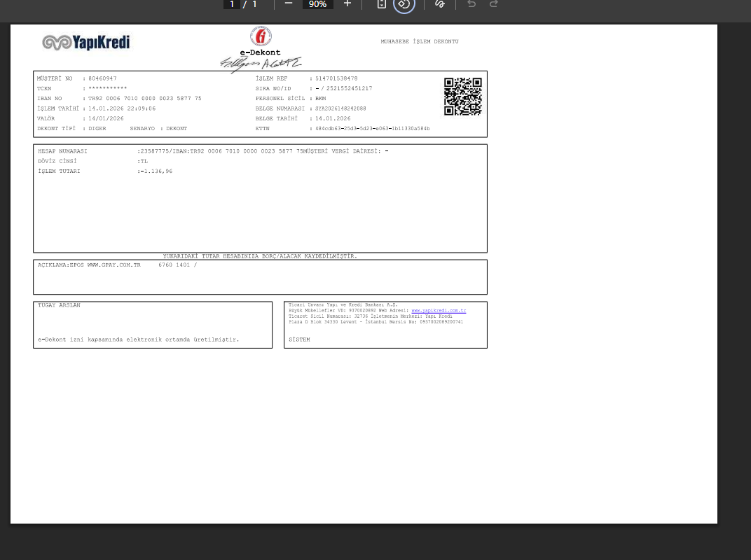Click the Ticari Unvan company line
The image size is (751, 560).
click(x=343, y=305)
